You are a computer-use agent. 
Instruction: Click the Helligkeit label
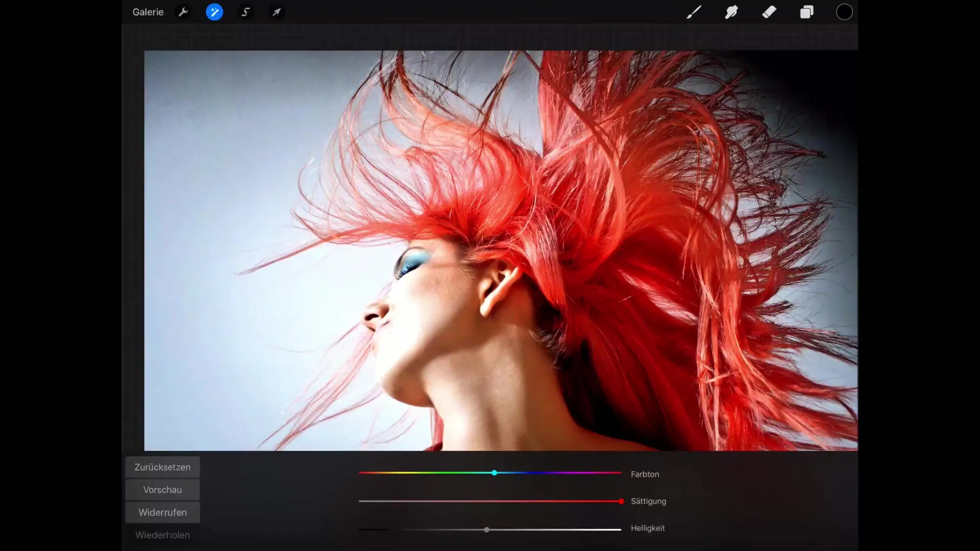click(x=648, y=528)
